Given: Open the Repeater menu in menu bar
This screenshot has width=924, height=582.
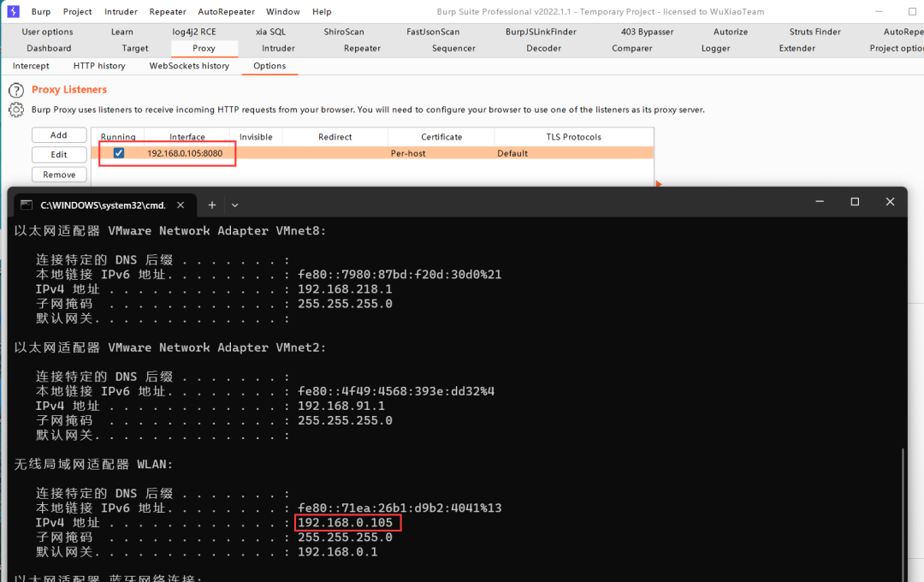Looking at the screenshot, I should point(168,11).
